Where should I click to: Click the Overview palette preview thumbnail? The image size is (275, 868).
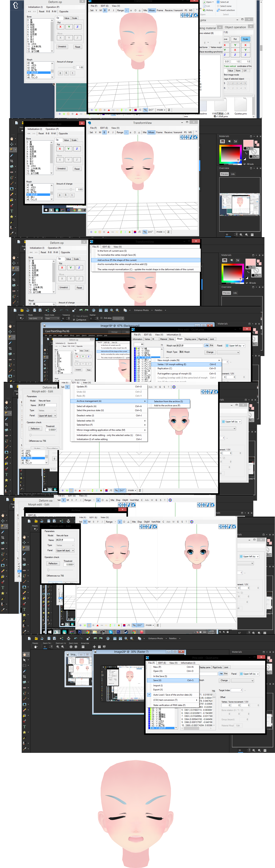coord(239,205)
